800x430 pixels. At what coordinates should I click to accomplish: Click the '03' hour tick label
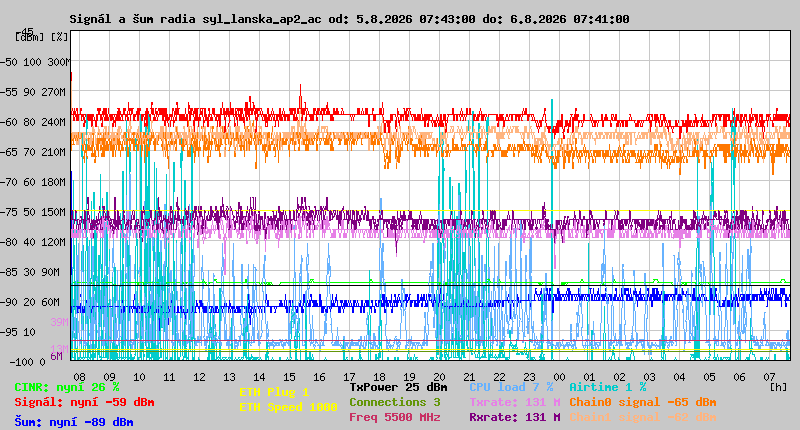(x=649, y=377)
